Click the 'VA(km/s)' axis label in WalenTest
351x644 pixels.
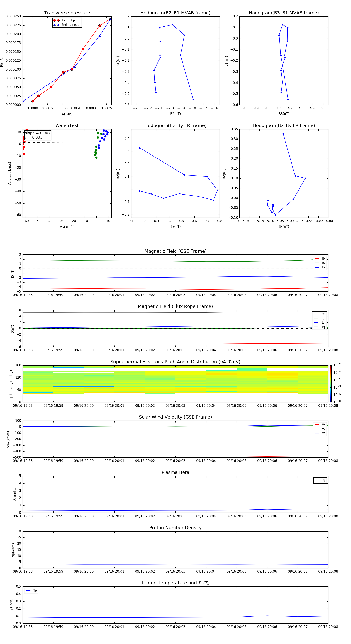point(67,227)
